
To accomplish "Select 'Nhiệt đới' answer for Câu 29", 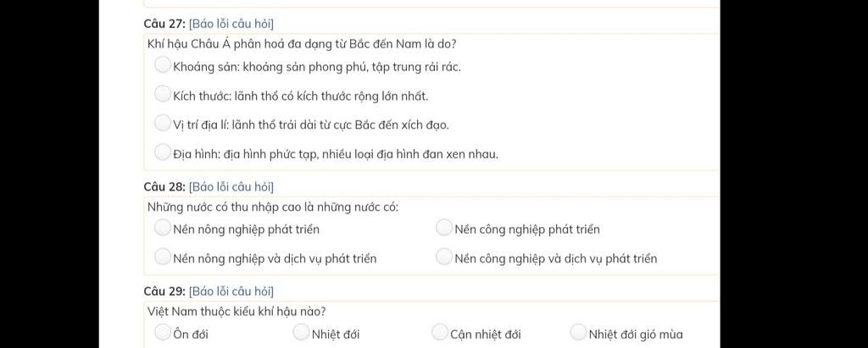I will (x=301, y=332).
